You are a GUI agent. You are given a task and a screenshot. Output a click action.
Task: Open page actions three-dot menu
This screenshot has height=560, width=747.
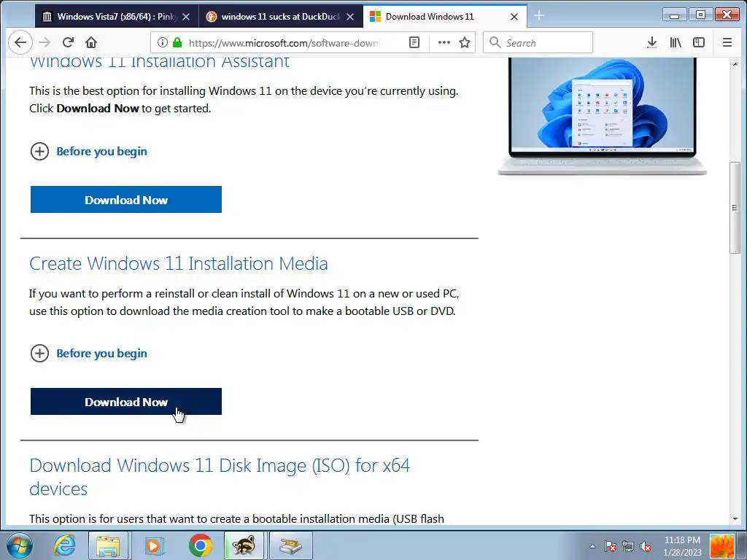click(444, 43)
